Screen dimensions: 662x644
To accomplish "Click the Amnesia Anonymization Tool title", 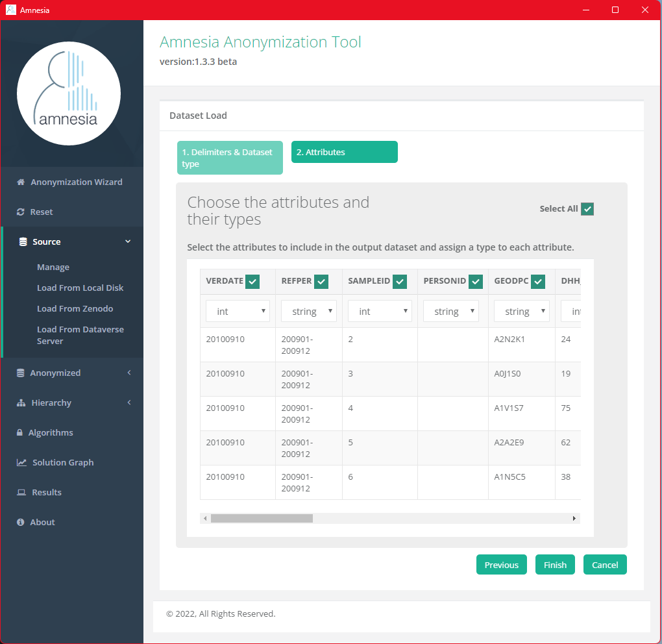I will coord(260,42).
